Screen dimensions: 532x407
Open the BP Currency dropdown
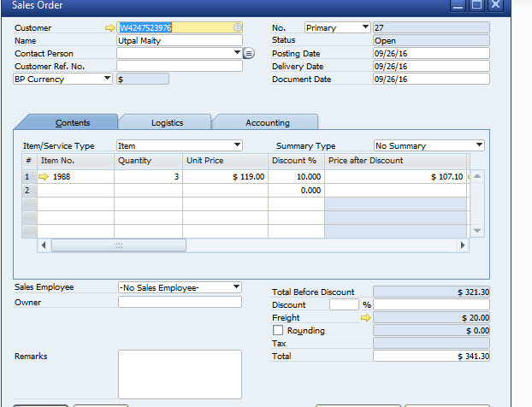pyautogui.click(x=107, y=79)
